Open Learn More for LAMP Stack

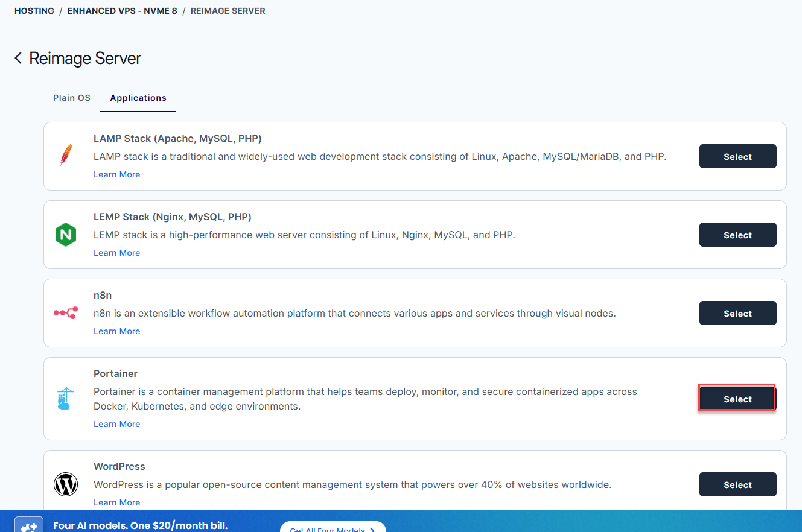pos(117,174)
